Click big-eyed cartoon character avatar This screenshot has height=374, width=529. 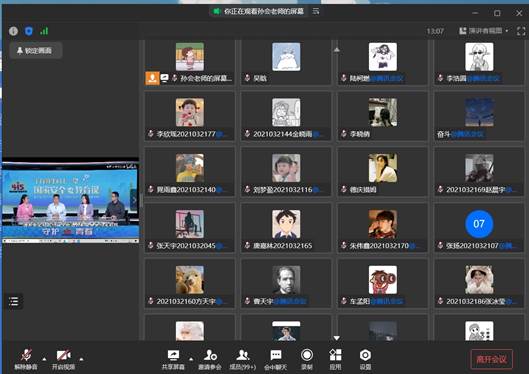[383, 280]
